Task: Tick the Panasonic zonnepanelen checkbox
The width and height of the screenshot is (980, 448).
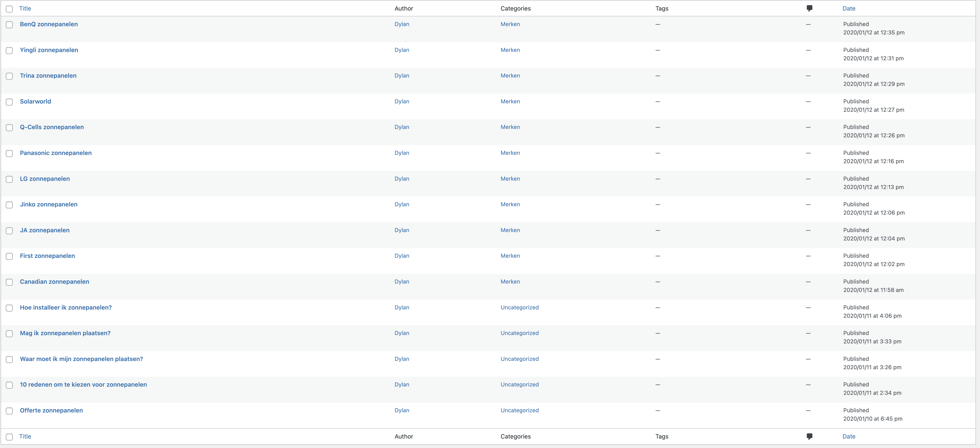Action: click(9, 153)
